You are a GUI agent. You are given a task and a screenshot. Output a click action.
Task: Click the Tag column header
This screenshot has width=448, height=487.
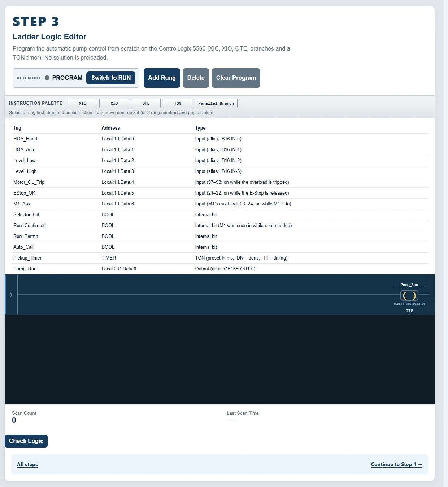17,128
